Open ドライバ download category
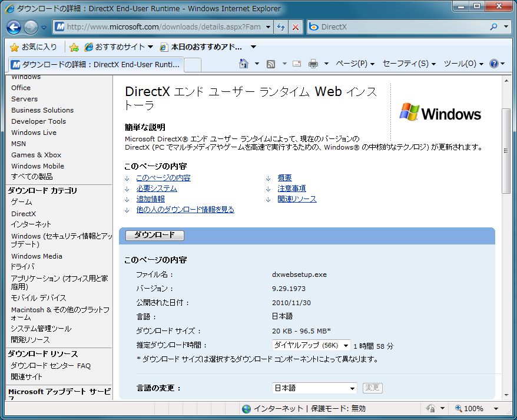Screen dimensions: 517x420 (x=22, y=267)
